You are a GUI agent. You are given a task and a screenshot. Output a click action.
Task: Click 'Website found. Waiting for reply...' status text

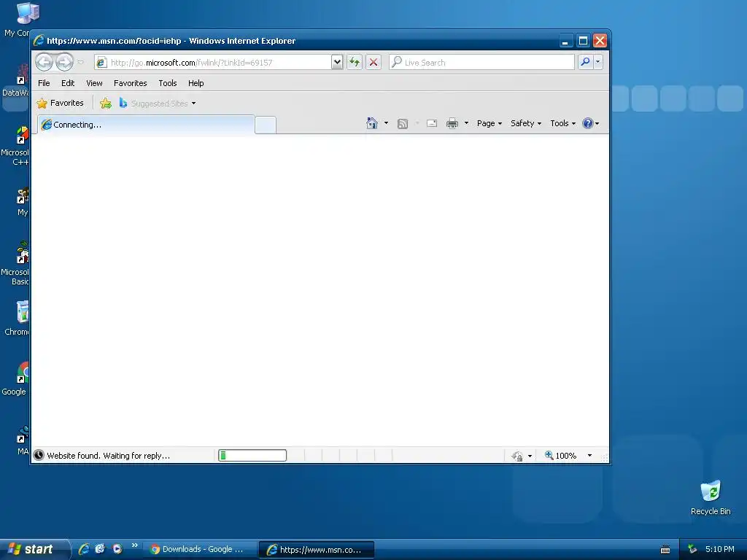[x=108, y=456]
